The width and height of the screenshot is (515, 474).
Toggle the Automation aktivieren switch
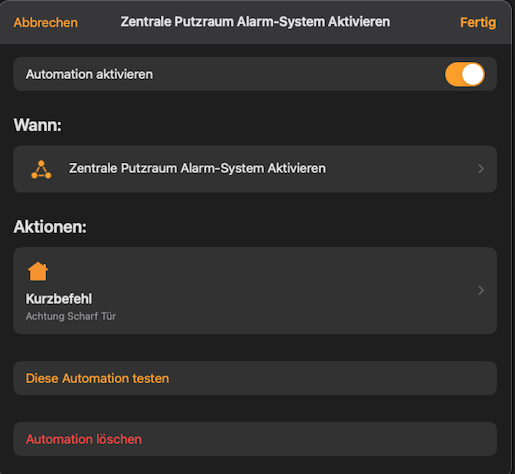coord(465,74)
